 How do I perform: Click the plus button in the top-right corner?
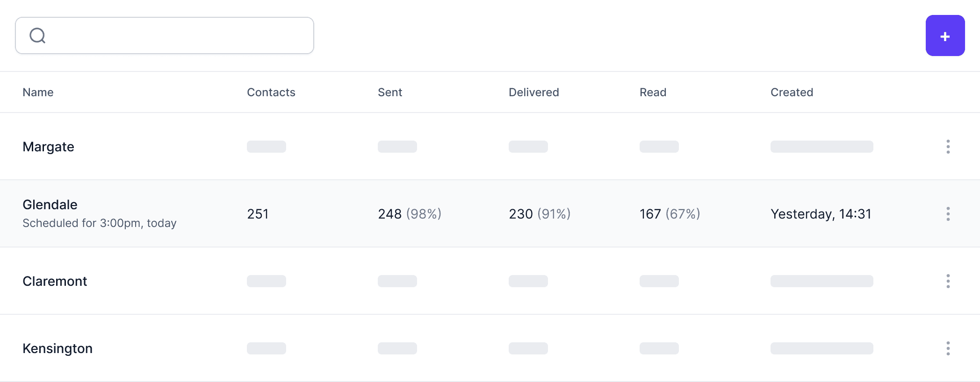945,35
